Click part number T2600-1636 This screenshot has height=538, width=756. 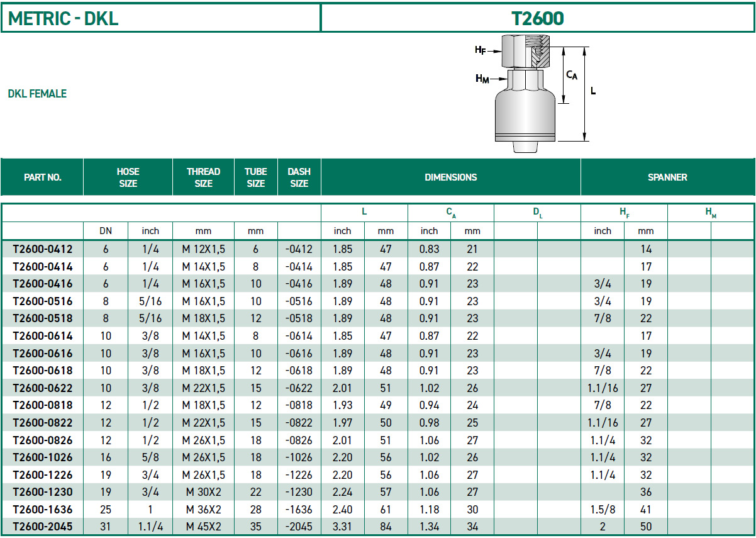point(42,510)
